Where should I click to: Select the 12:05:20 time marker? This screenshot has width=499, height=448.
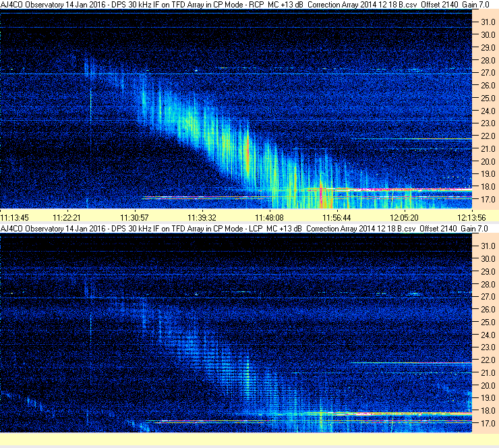point(404,217)
